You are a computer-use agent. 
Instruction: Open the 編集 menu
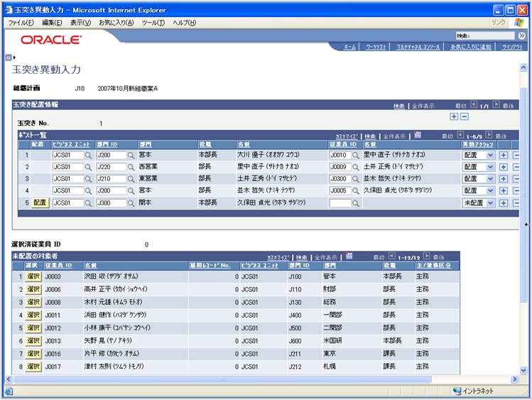[52, 23]
